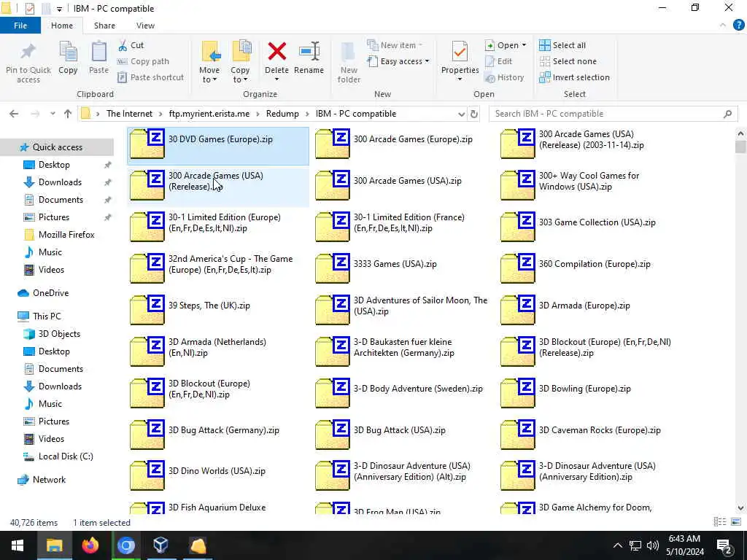This screenshot has height=560, width=747.
Task: Delete the selected file via red X
Action: [276, 52]
